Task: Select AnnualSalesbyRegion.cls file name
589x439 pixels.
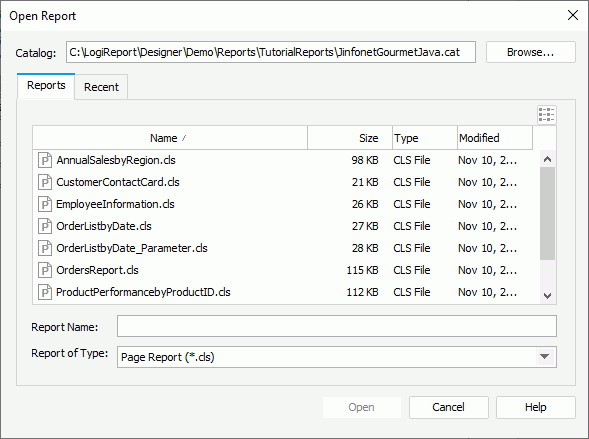Action: coord(116,160)
